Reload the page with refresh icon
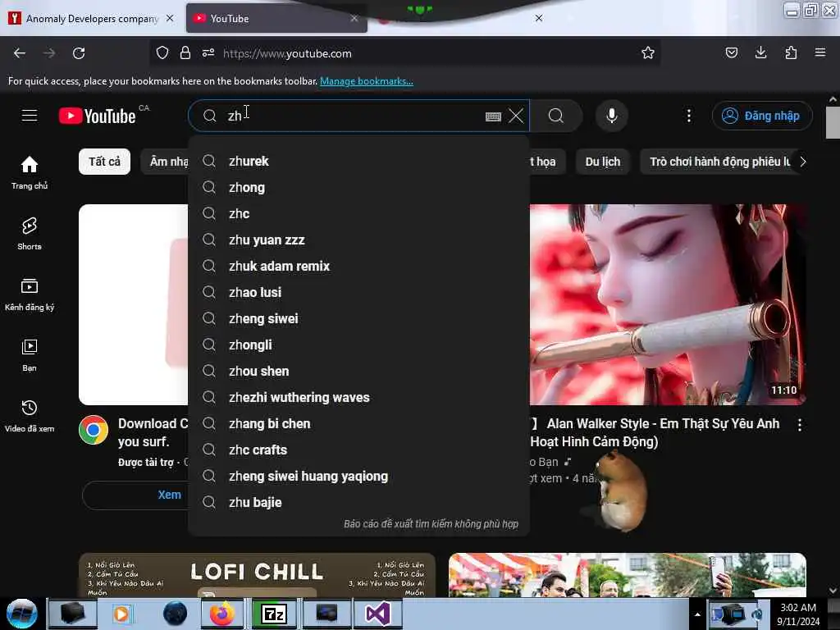 coord(79,53)
